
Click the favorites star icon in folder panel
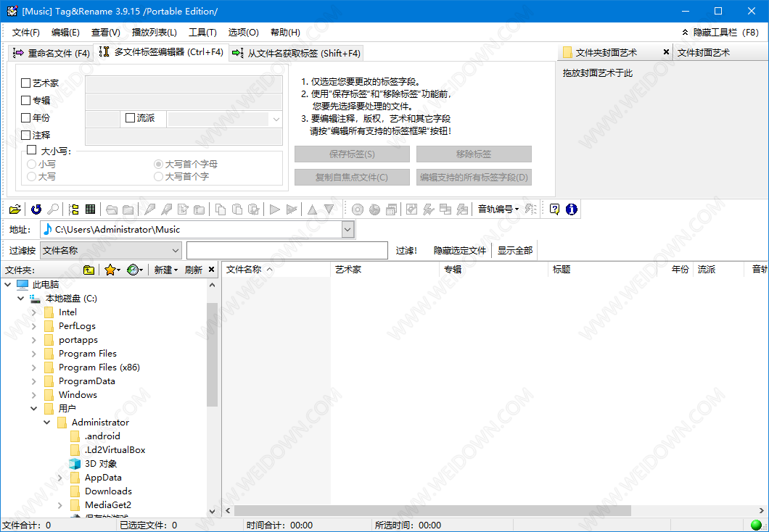(110, 270)
